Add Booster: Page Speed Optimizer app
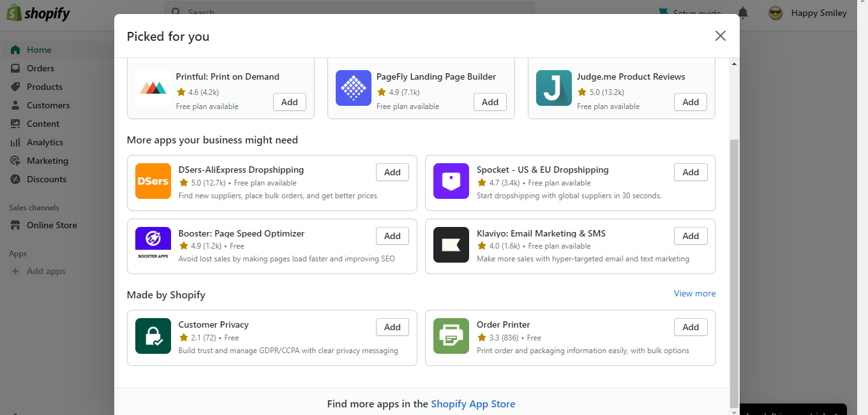This screenshot has width=868, height=415. [x=393, y=236]
